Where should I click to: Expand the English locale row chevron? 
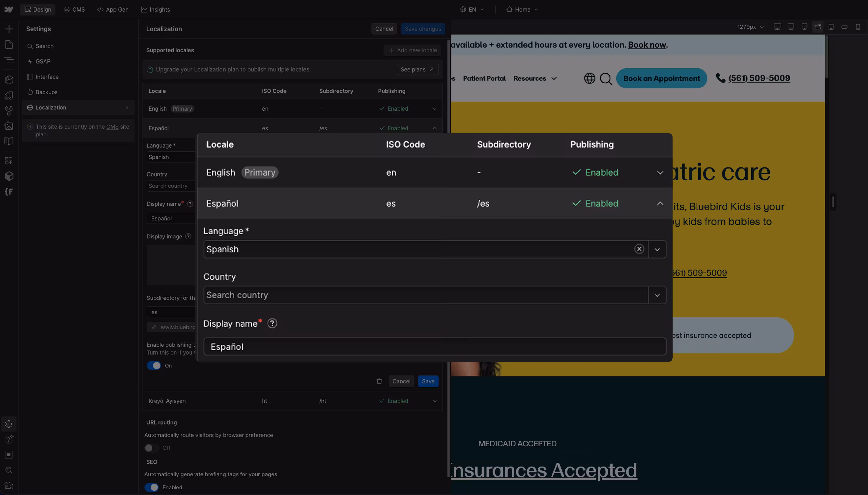[660, 172]
